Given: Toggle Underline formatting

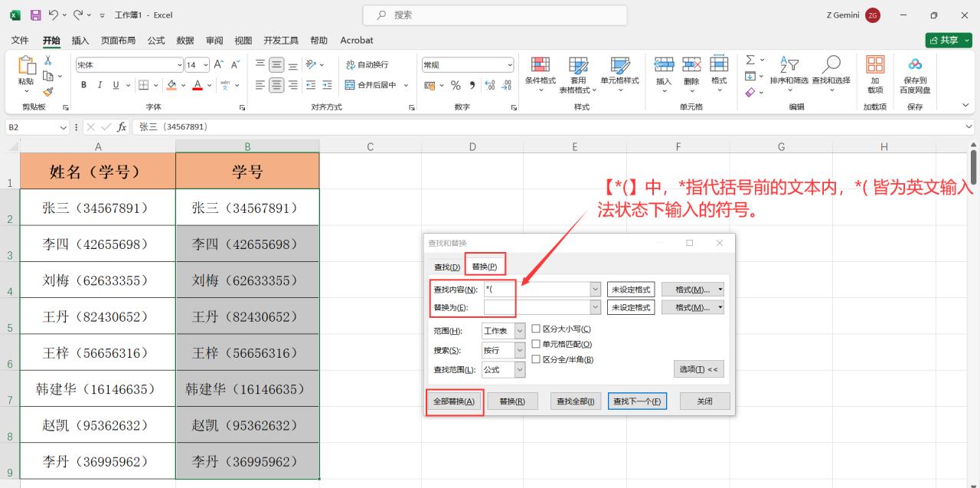Looking at the screenshot, I should (116, 85).
